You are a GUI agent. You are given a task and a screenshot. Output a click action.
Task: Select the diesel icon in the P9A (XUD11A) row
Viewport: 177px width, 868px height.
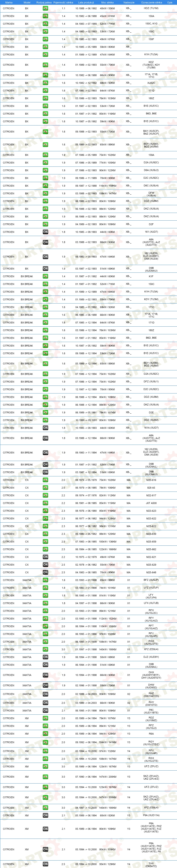tap(45, 815)
